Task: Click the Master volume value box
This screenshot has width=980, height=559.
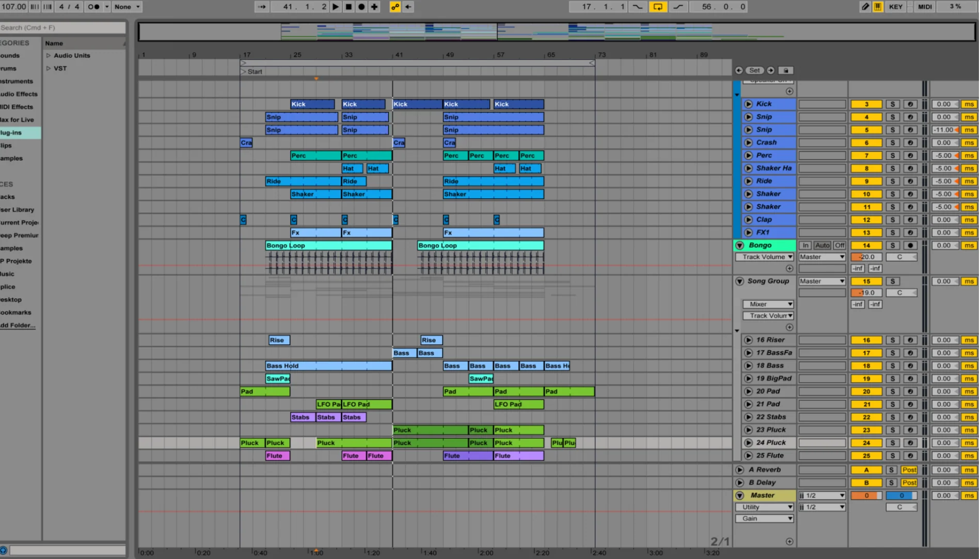Action: coord(866,495)
